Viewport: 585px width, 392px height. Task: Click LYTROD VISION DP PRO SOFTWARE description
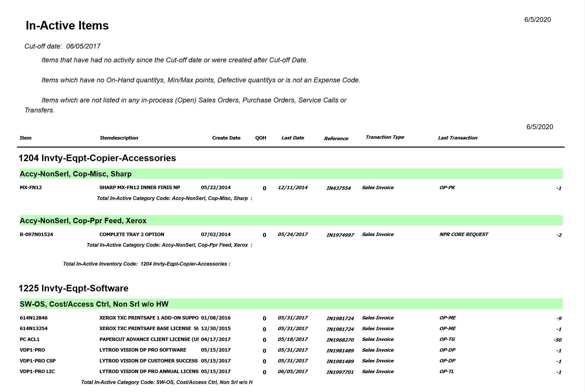143,350
